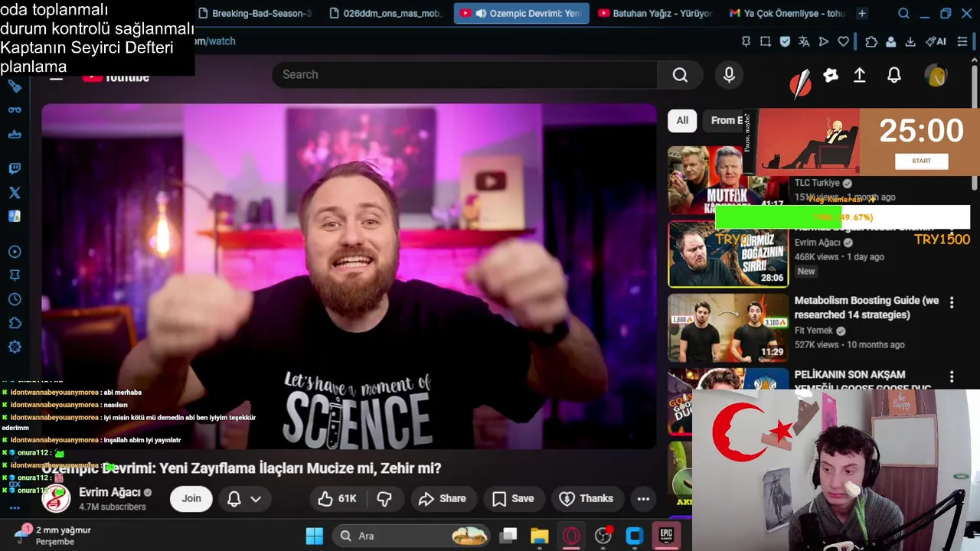Click the taskbar Ara search box

click(412, 536)
